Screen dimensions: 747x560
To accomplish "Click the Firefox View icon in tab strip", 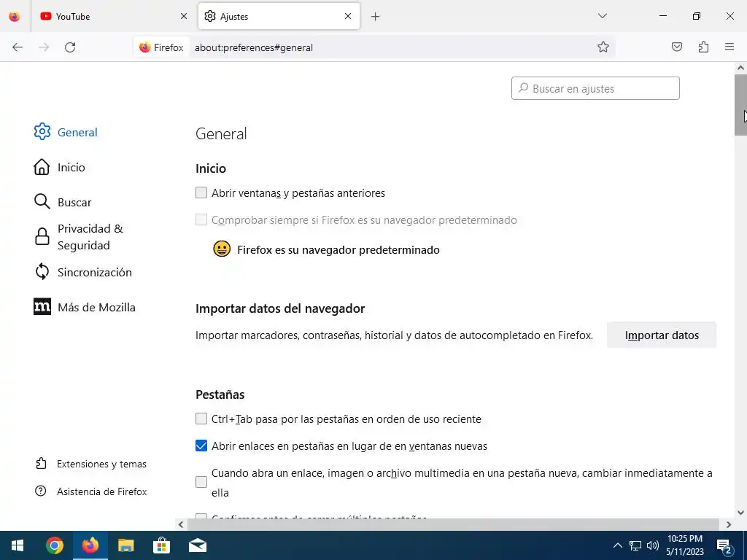I will (x=15, y=16).
